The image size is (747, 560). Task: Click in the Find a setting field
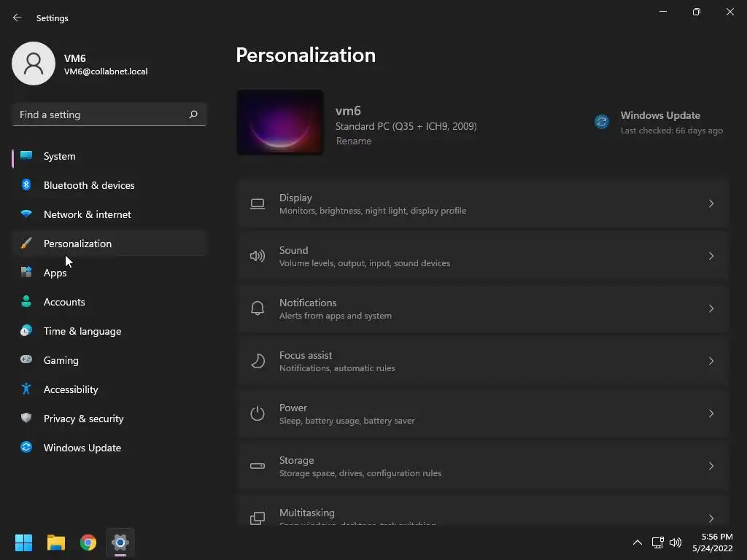tap(109, 114)
